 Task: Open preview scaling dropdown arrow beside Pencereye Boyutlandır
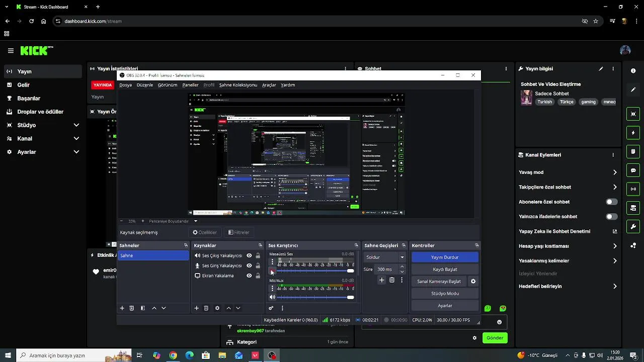pos(196,221)
